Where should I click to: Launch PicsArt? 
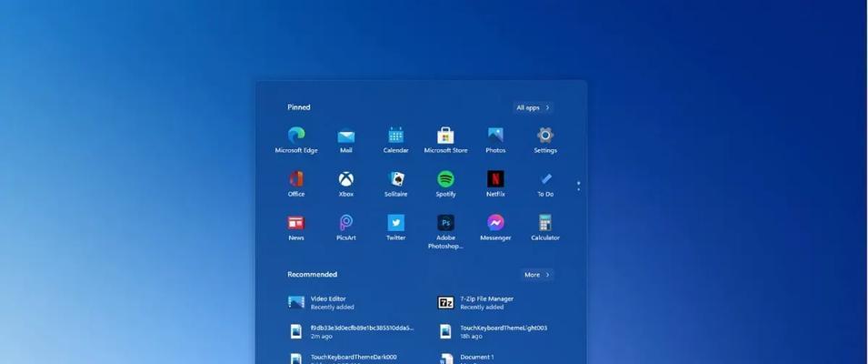coord(346,227)
